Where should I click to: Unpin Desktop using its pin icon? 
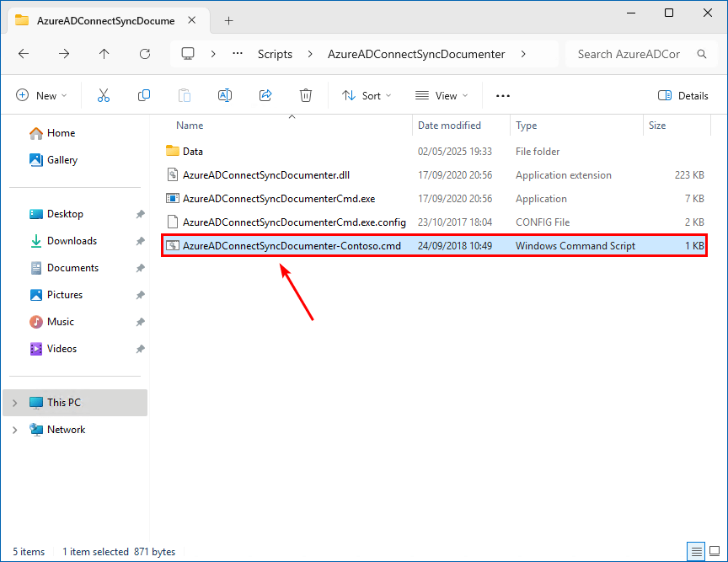click(140, 214)
